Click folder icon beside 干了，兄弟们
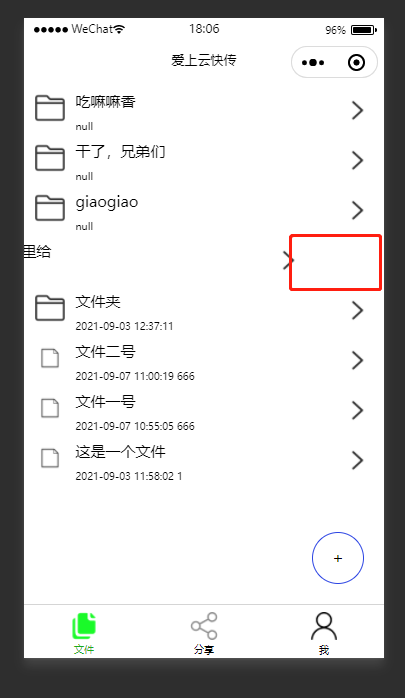 click(50, 158)
